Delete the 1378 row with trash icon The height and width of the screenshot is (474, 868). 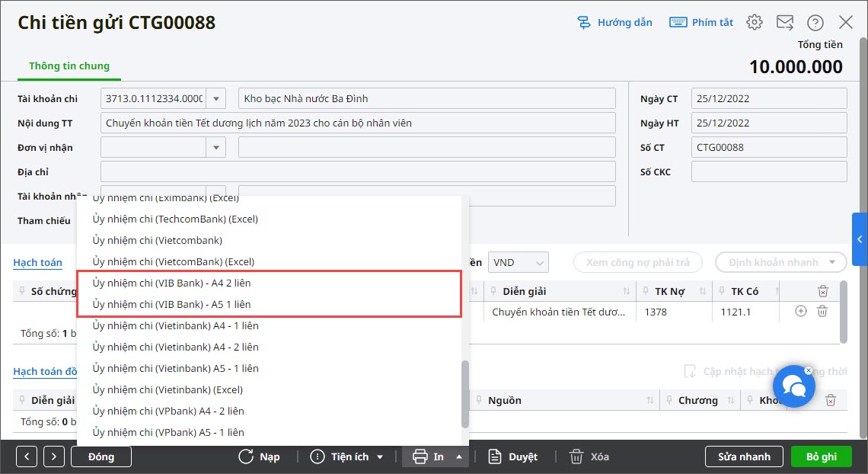(822, 311)
